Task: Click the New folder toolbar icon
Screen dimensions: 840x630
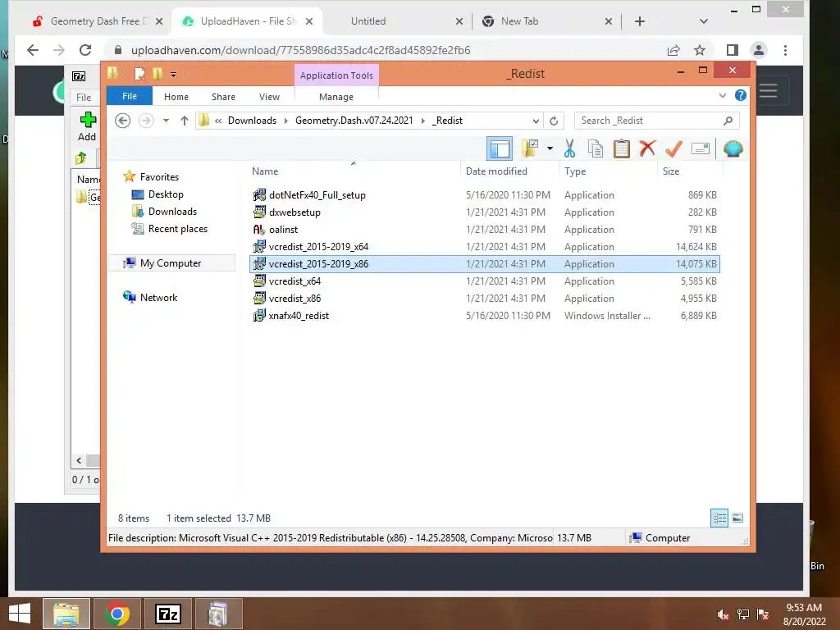Action: 530,148
